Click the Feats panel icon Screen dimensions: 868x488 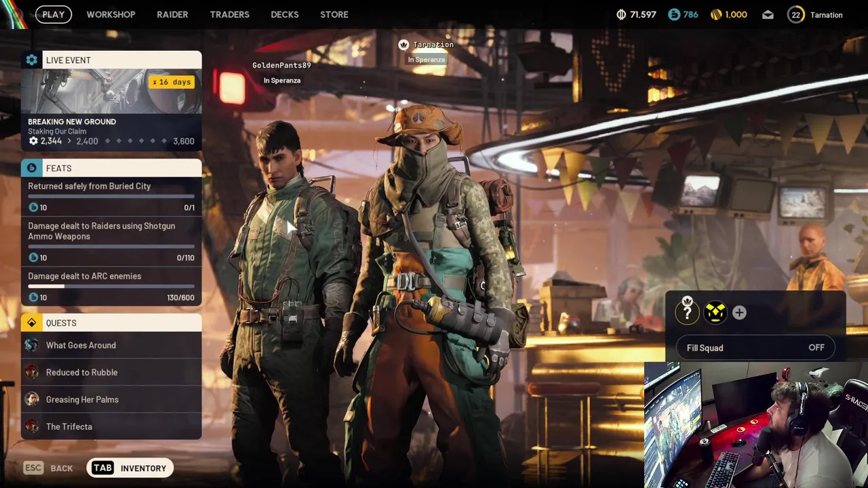[32, 168]
